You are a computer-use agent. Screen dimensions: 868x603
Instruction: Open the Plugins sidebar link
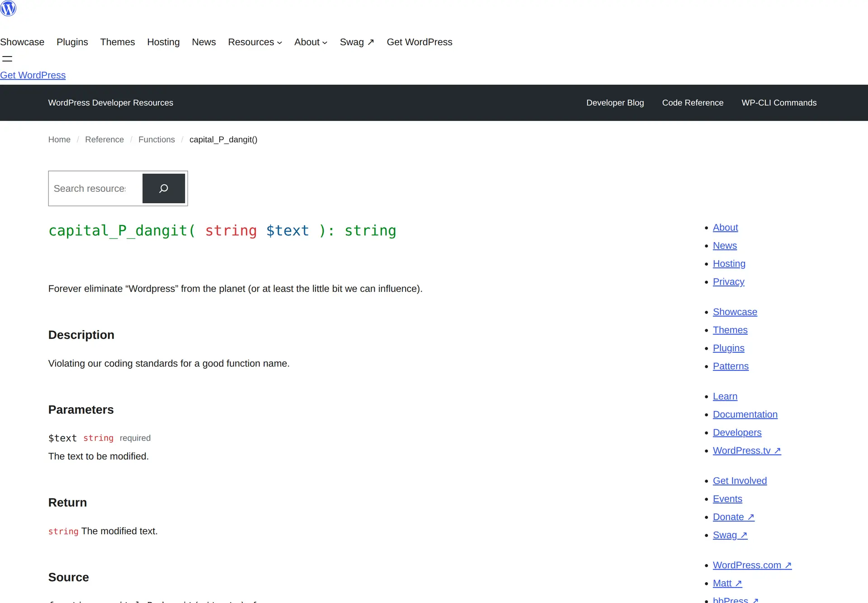[728, 348]
